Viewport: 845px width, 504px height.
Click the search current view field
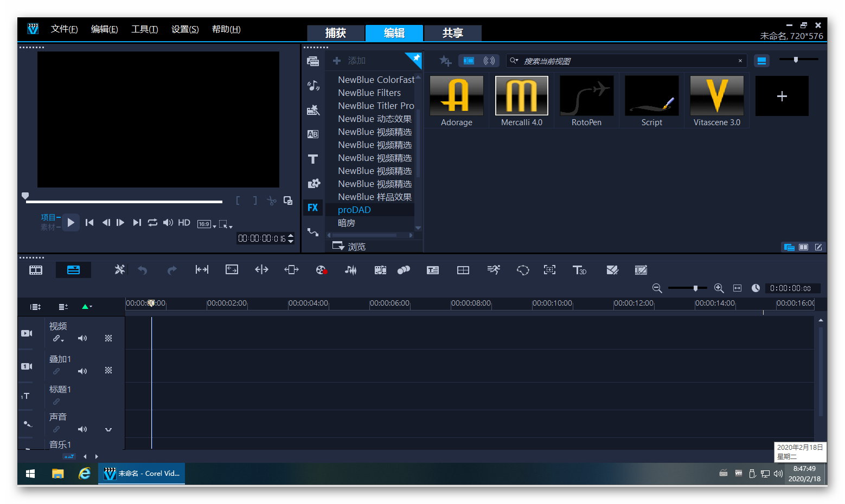(626, 61)
